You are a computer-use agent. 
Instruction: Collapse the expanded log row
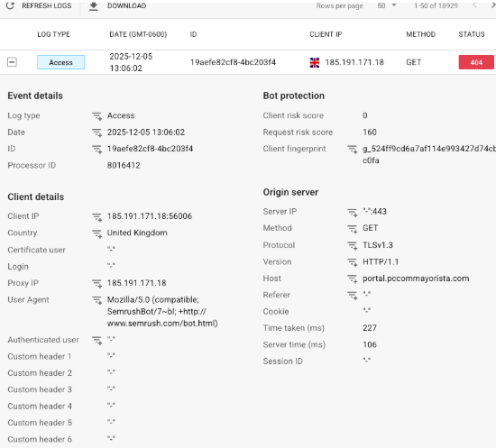pyautogui.click(x=12, y=62)
